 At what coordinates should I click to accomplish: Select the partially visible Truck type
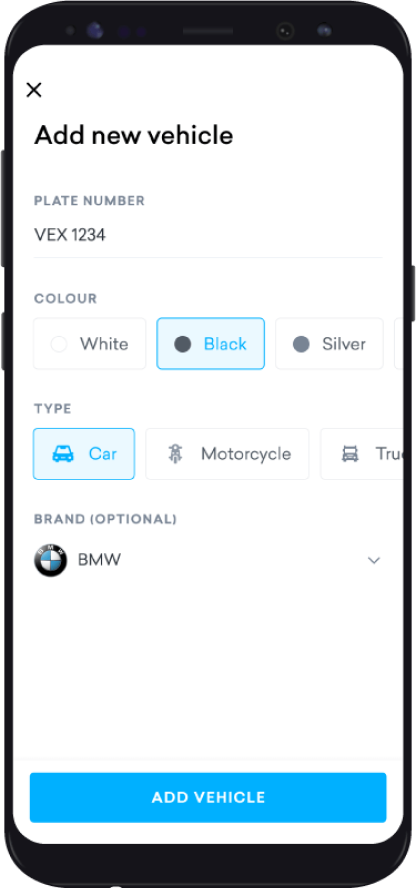pos(362,454)
